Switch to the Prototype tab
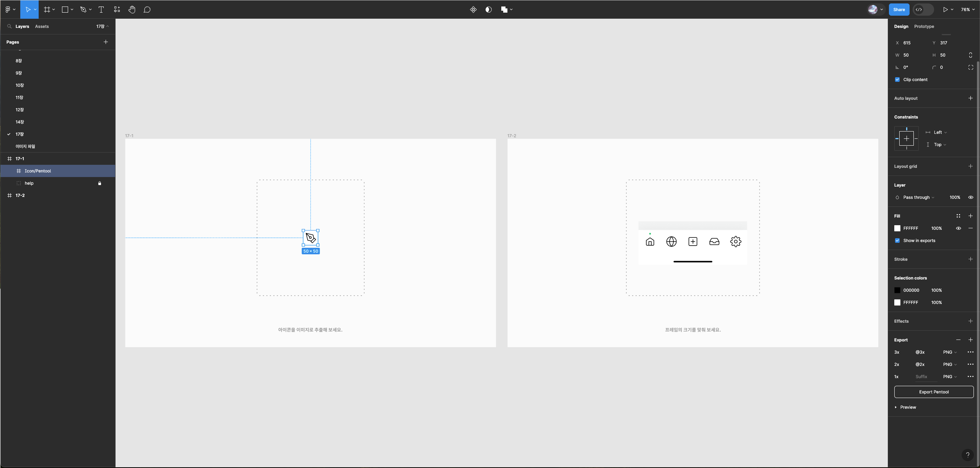The image size is (980, 468). [x=924, y=26]
